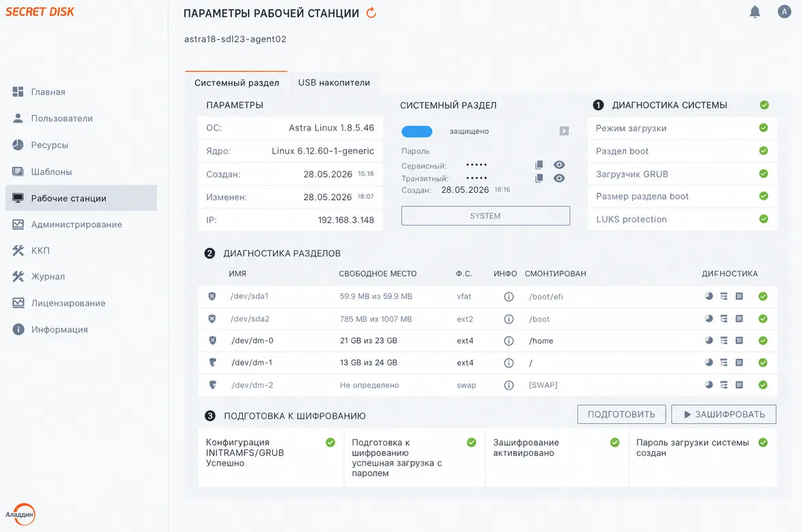Viewport: 802px width, 532px height.
Task: Toggle the system partition защищено switch
Action: click(x=417, y=131)
